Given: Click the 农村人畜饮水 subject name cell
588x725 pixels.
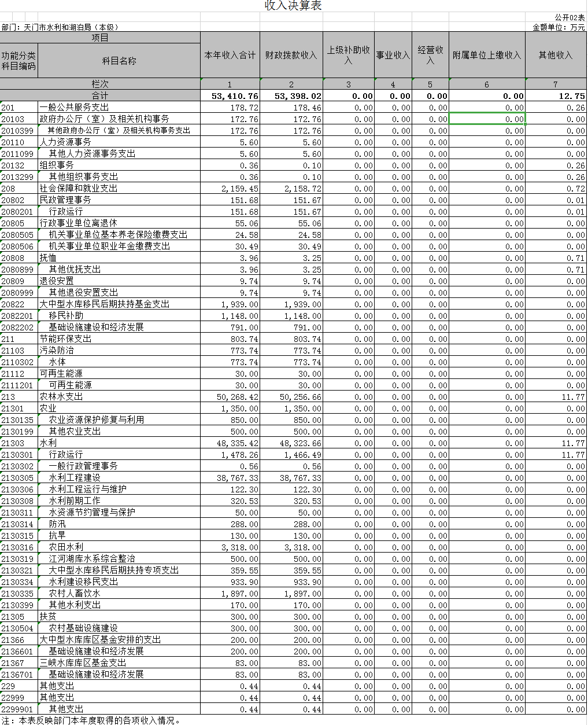Looking at the screenshot, I should tap(74, 594).
